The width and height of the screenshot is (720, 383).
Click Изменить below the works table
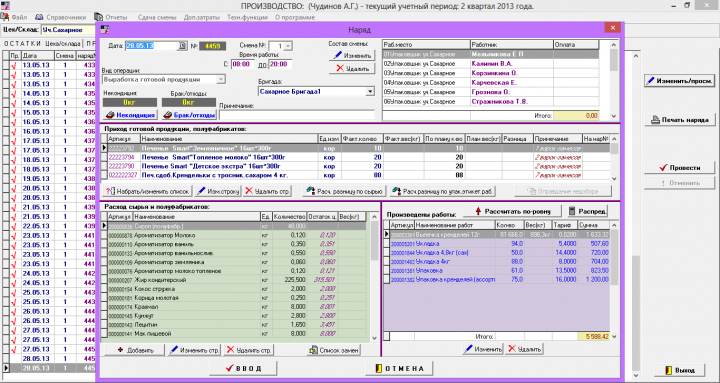[x=483, y=349]
